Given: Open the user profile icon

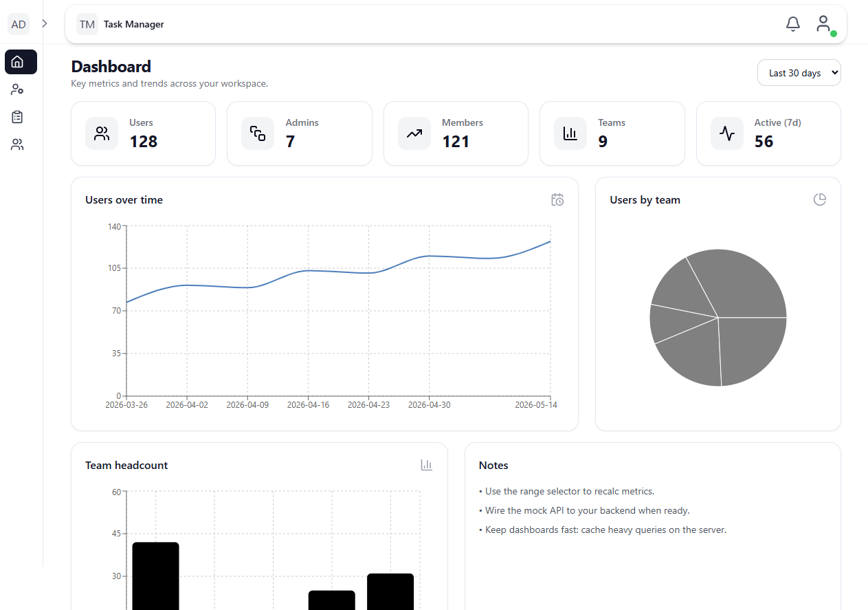Looking at the screenshot, I should pyautogui.click(x=823, y=24).
